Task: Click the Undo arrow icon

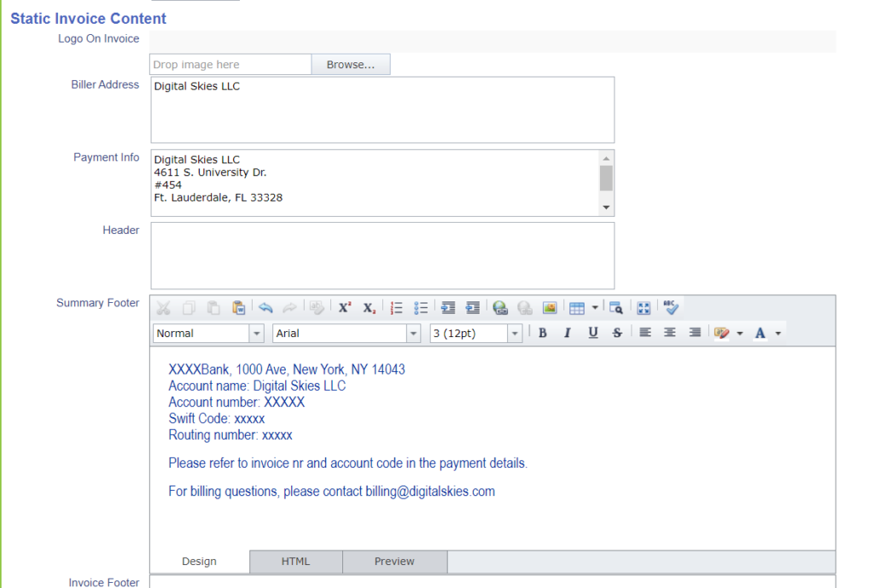Action: (x=265, y=308)
